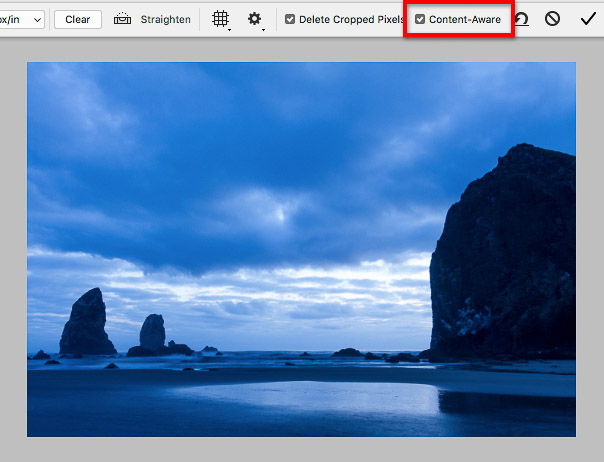Open additional crop options gear menu
604x462 pixels.
[x=255, y=19]
